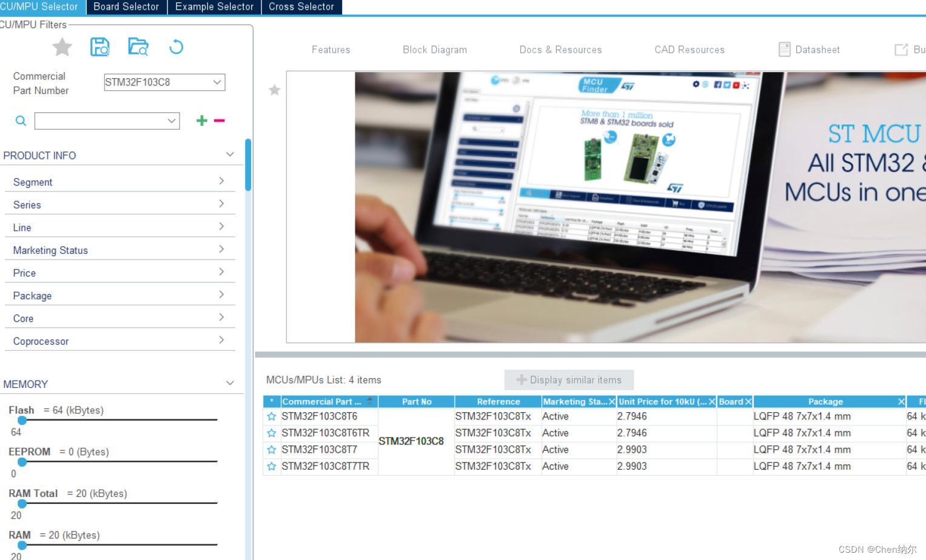Click the Flash slider handle
This screenshot has height=560, width=926.
coord(22,420)
